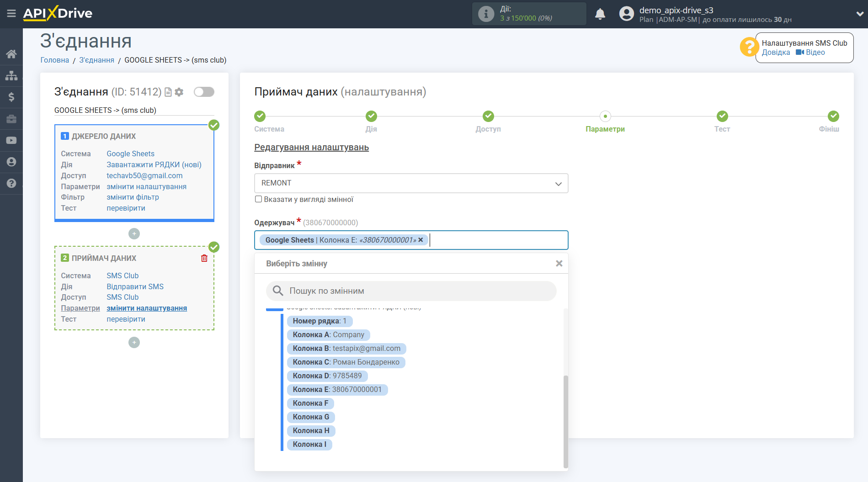Screen dimensions: 868x482
Task: Click the Пошук по змінним search field
Action: click(x=411, y=291)
